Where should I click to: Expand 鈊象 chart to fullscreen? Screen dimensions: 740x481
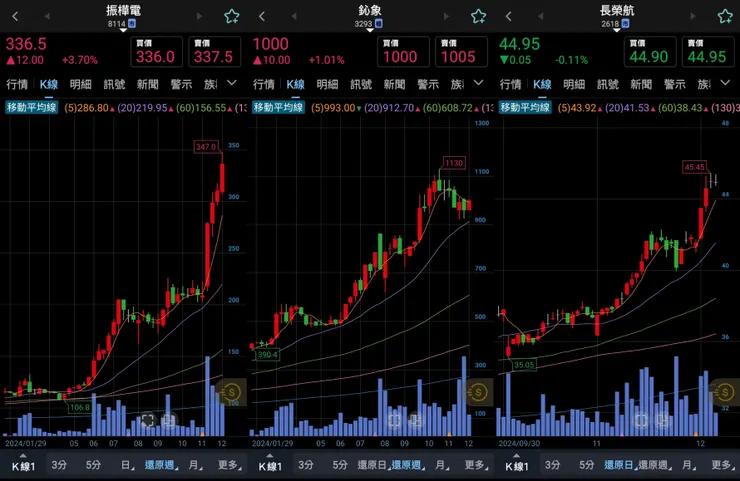(395, 420)
